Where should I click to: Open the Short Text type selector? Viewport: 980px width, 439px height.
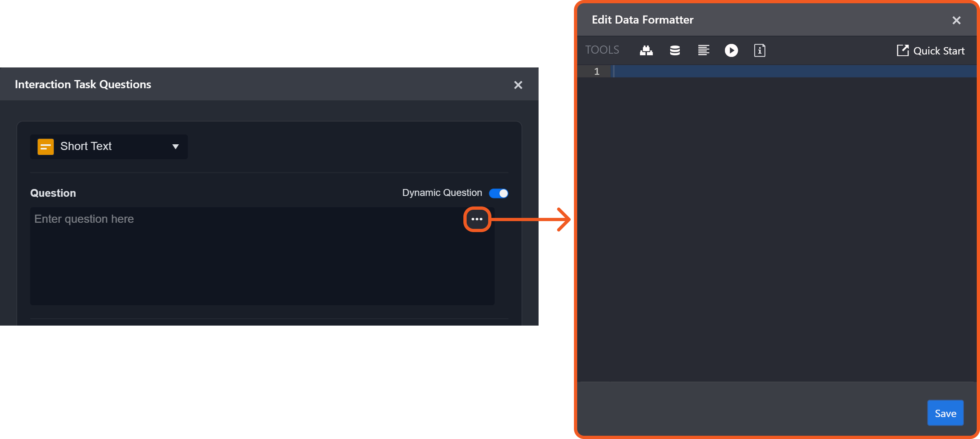(x=109, y=146)
